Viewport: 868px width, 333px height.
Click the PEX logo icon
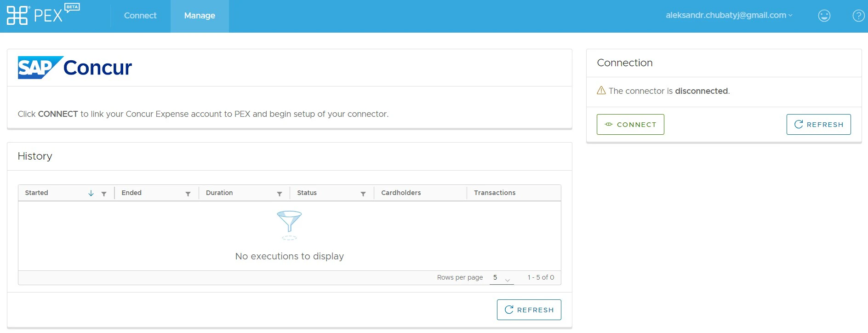coord(17,16)
